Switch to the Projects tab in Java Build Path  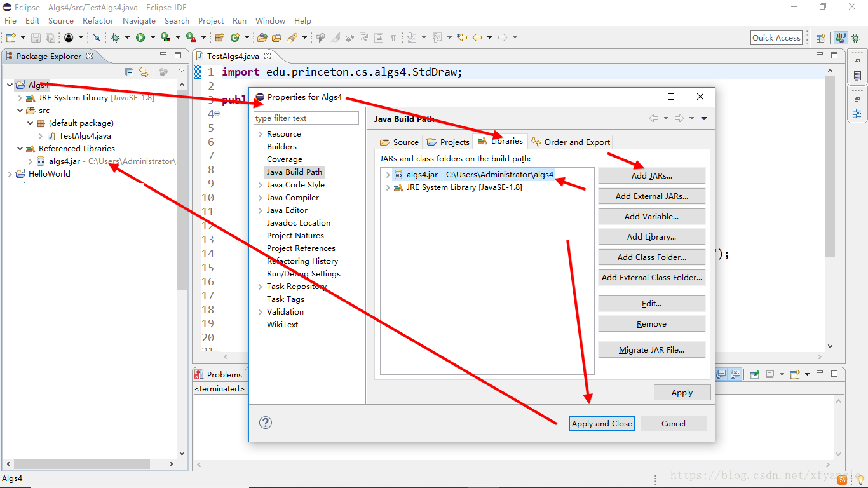(x=448, y=142)
